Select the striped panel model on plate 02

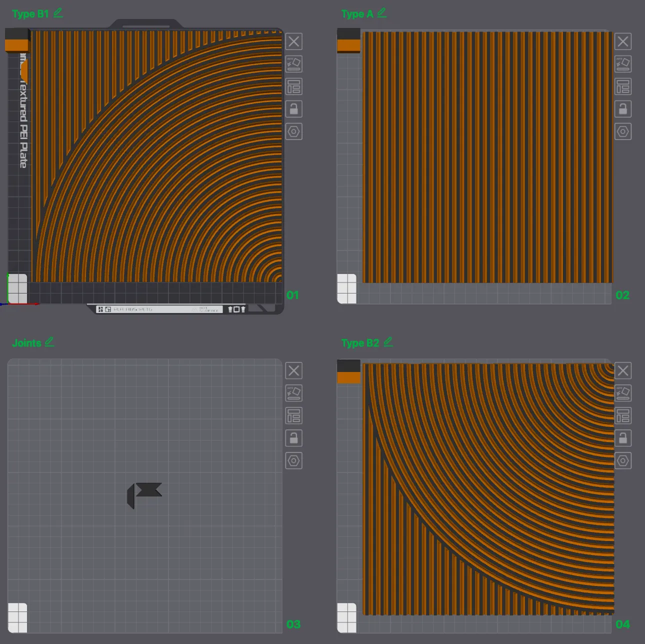pos(487,157)
